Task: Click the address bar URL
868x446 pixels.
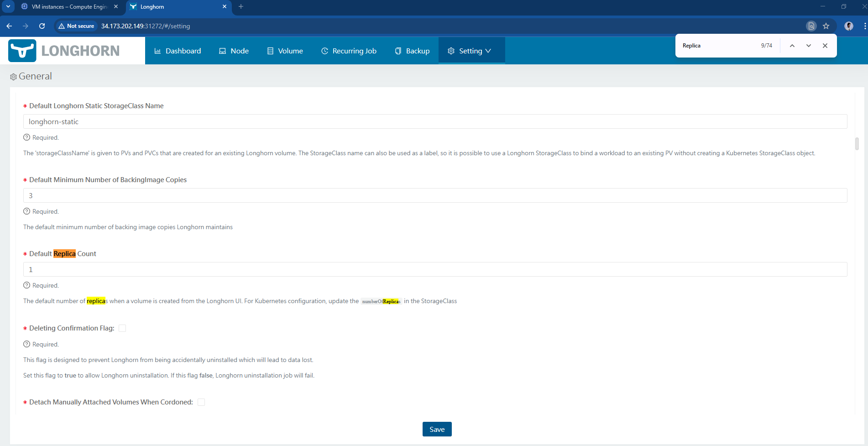Action: click(x=146, y=26)
